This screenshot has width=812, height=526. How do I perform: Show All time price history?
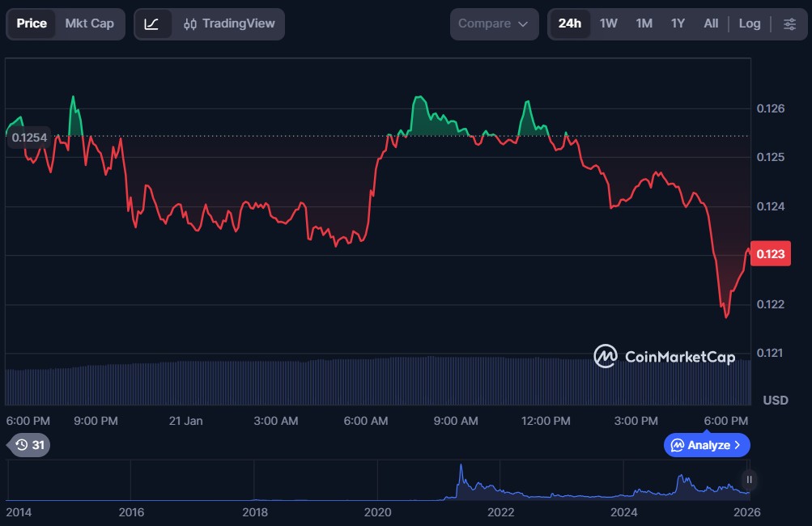coord(711,24)
